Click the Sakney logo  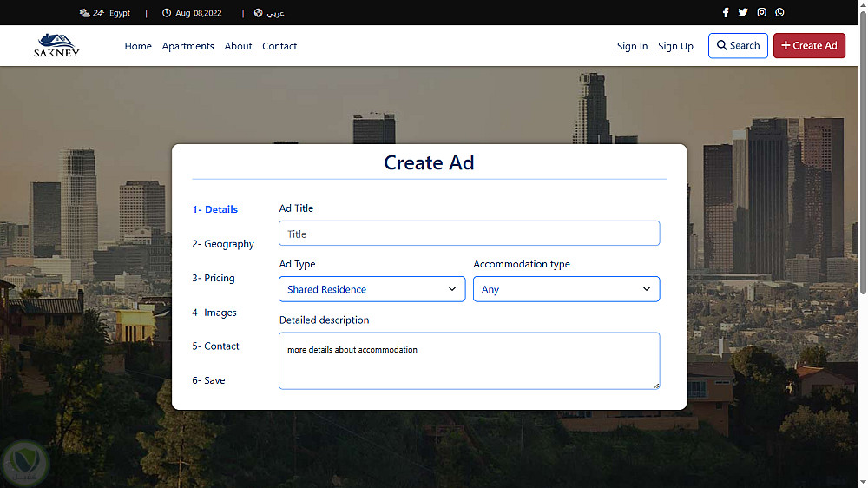(56, 45)
